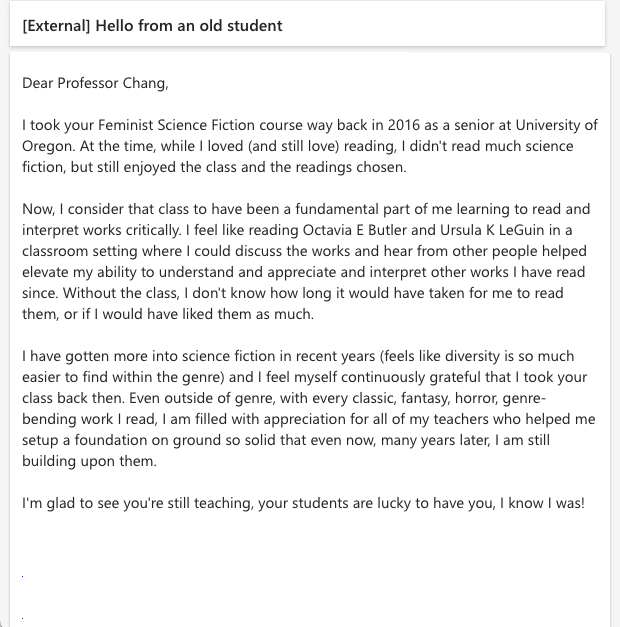620x627 pixels.
Task: Click the phrase "building upon them."
Action: tap(89, 461)
